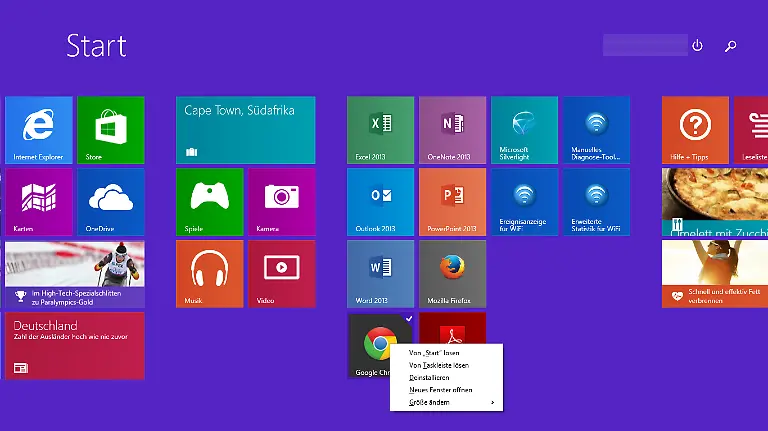Open the OneDrive tile
The width and height of the screenshot is (768, 431).
coord(111,202)
